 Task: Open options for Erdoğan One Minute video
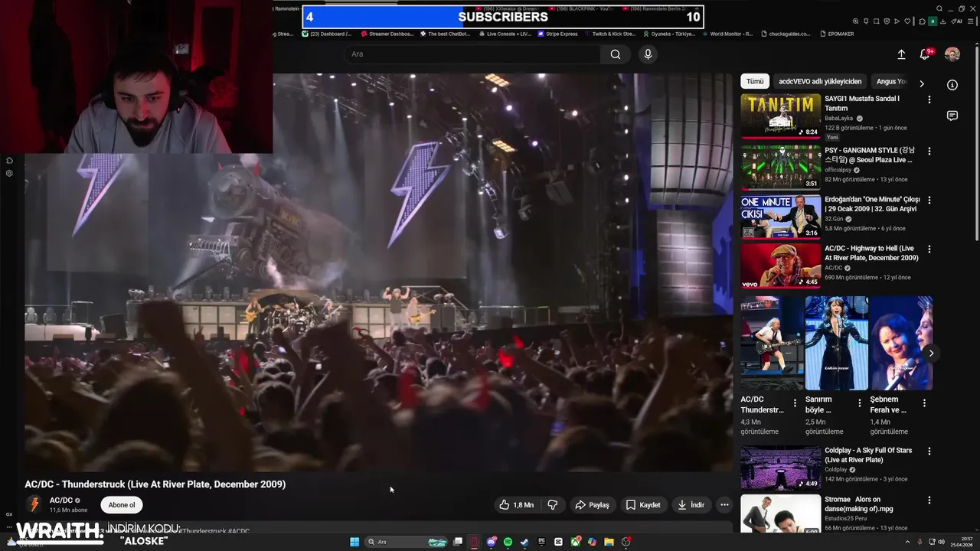(929, 201)
